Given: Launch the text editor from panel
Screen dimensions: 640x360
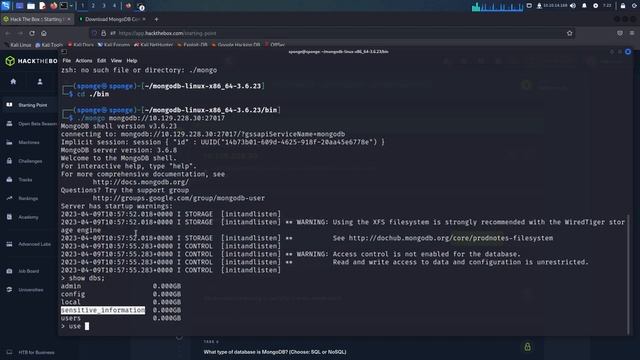Looking at the screenshot, I should tap(42, 6).
